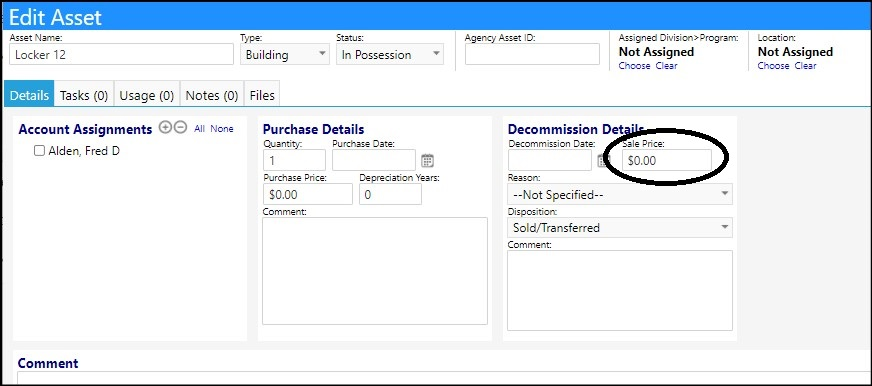This screenshot has width=872, height=386.
Task: Click Clear under Assigned Division>Program
Action: pos(666,66)
